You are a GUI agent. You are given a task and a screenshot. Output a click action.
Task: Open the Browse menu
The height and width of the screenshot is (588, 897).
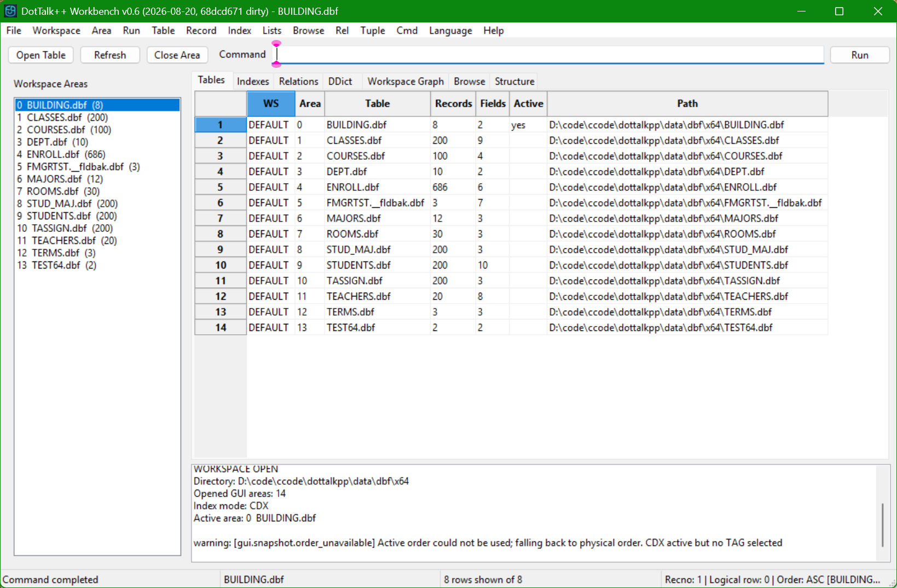coord(308,31)
